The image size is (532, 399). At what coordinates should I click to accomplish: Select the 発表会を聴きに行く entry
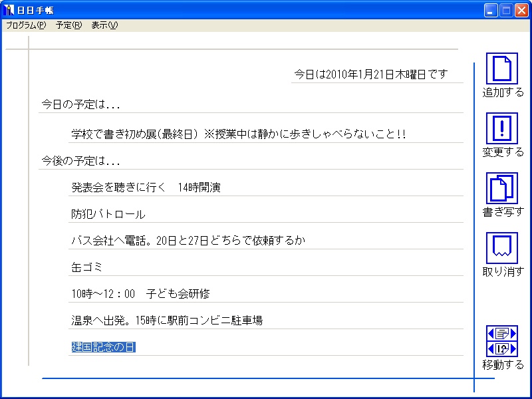(146, 186)
